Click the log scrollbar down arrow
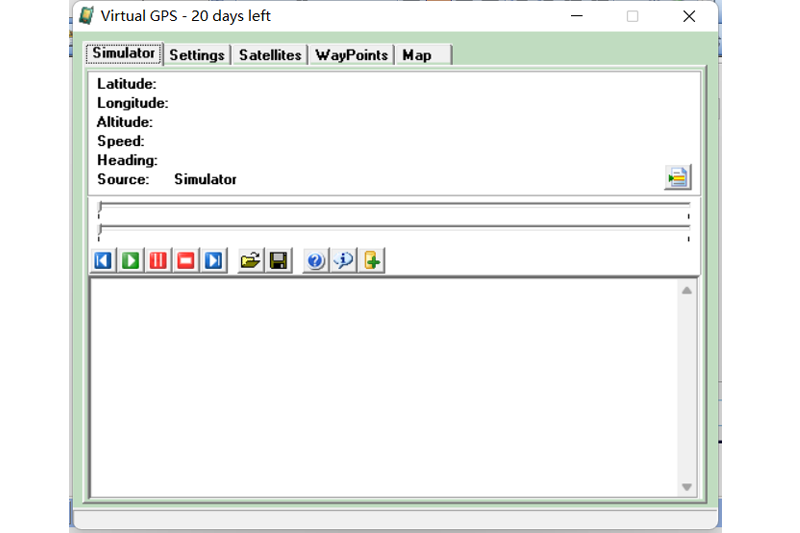The width and height of the screenshot is (800, 533). point(687,487)
